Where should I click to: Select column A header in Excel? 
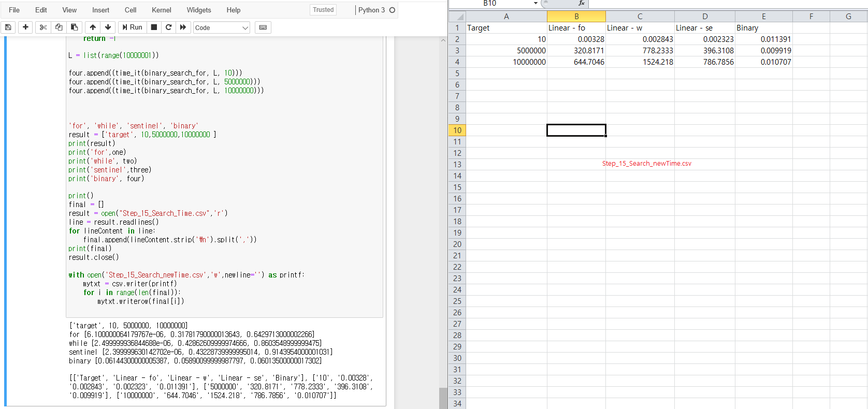click(x=506, y=17)
